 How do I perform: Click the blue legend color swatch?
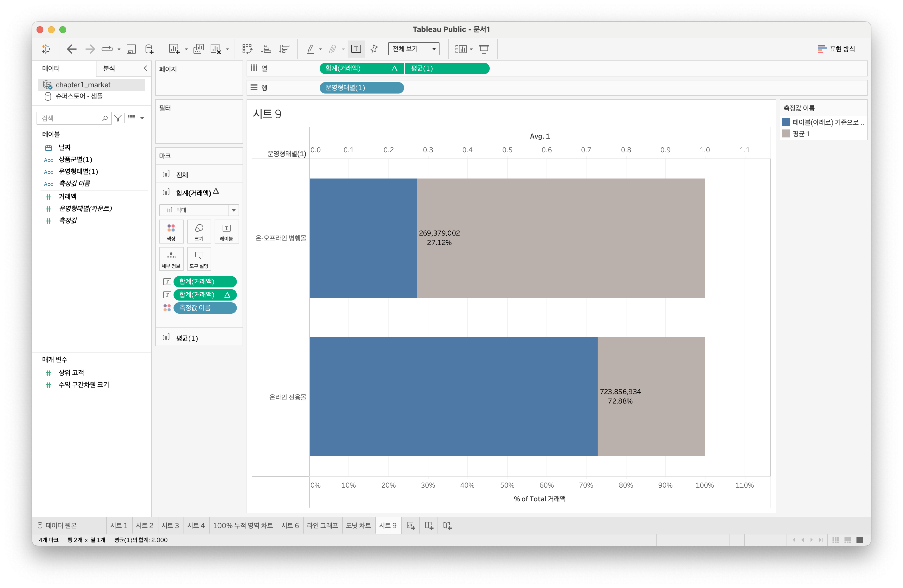click(786, 122)
